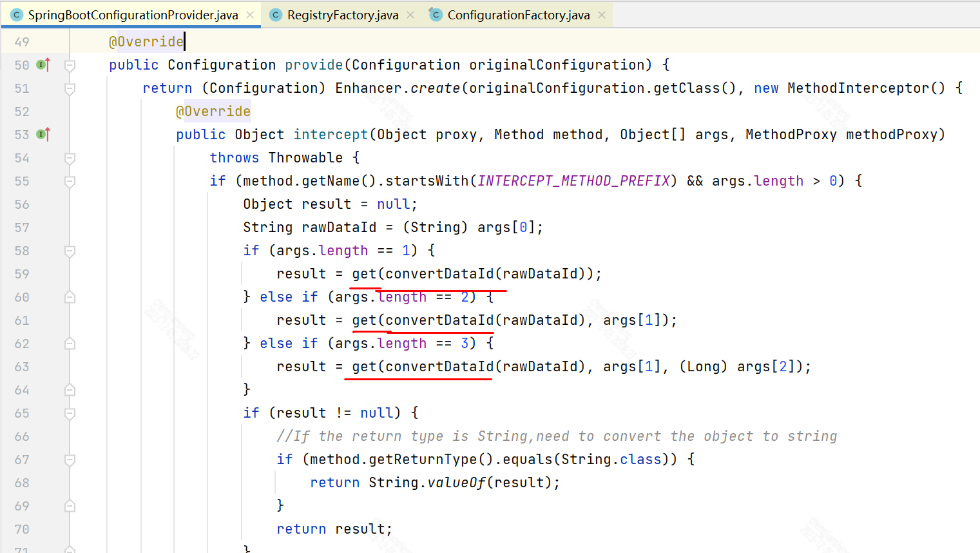Click the get call on line 59

tap(364, 274)
